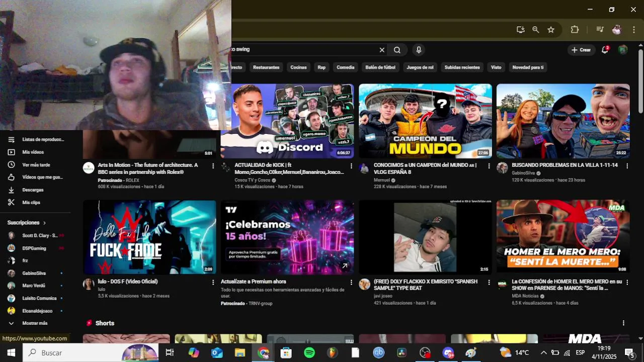Open options menu for ACTUALIDAD DE KICK video

(x=351, y=165)
